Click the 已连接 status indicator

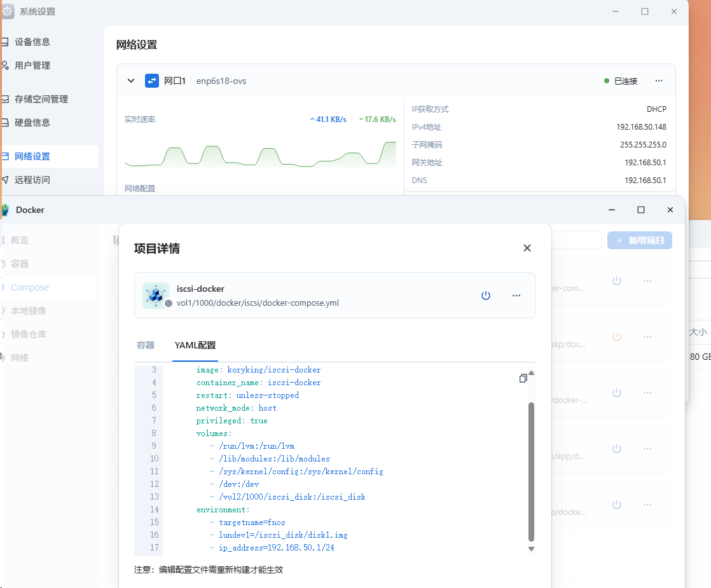621,81
